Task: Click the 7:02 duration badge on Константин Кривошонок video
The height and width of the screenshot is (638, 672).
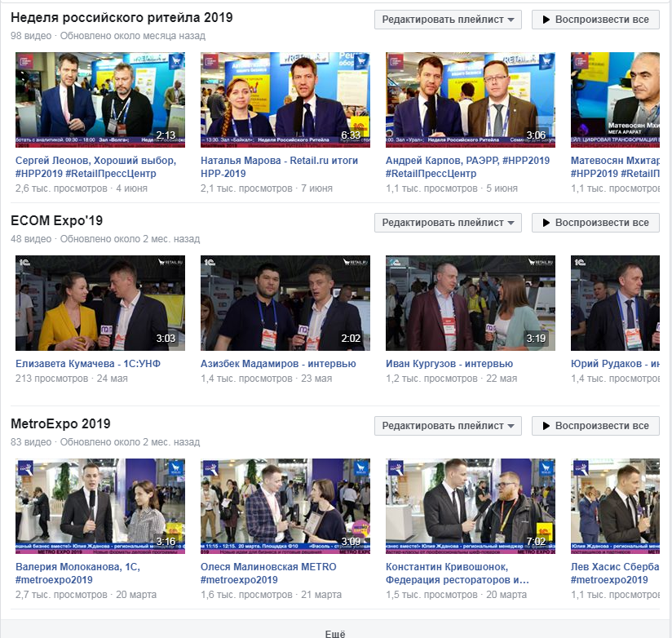Action: click(536, 542)
